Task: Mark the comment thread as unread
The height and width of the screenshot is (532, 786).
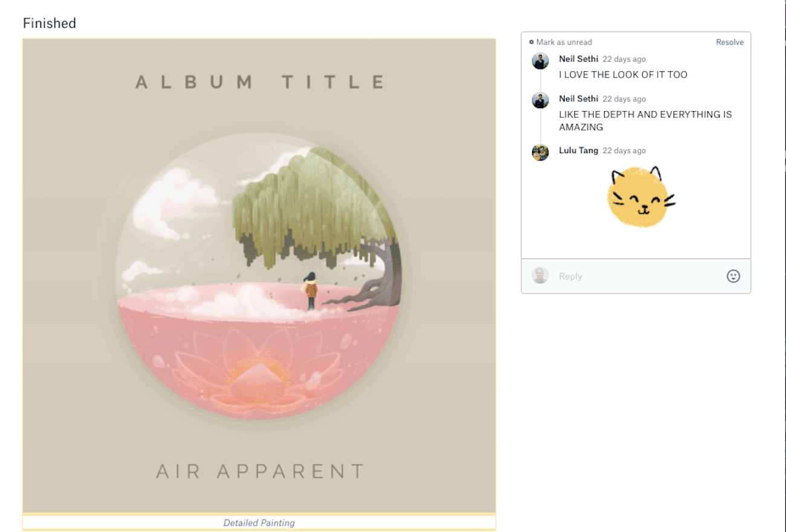Action: coord(564,42)
